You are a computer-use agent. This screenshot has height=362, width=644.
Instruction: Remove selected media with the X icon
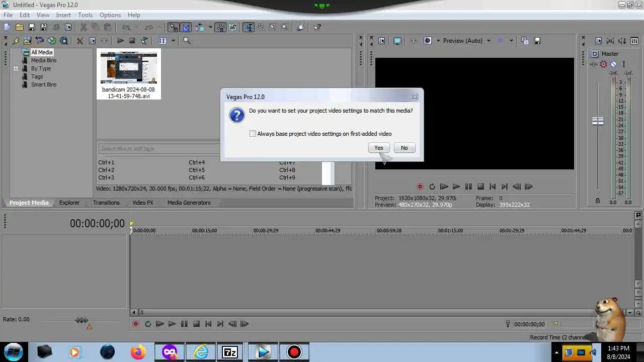pos(79,41)
